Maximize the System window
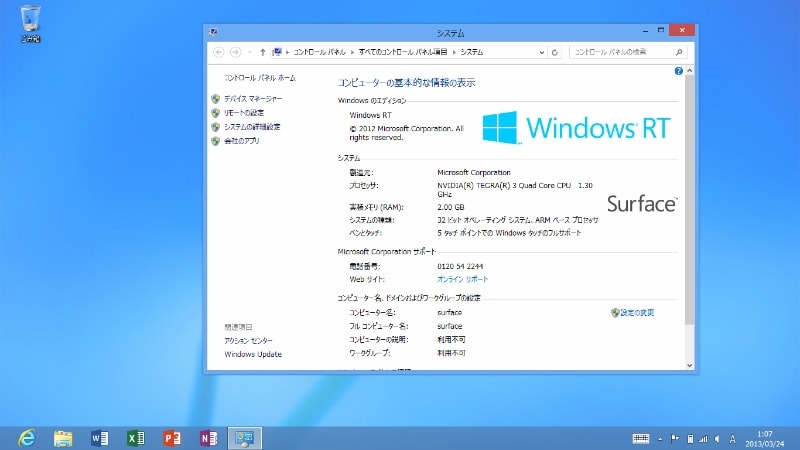The height and width of the screenshot is (450, 800). tap(661, 31)
